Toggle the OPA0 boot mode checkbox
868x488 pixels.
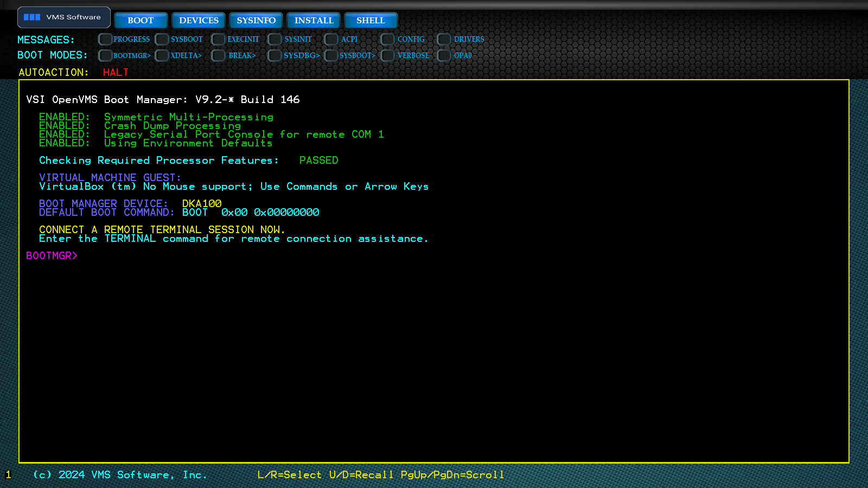coord(444,55)
